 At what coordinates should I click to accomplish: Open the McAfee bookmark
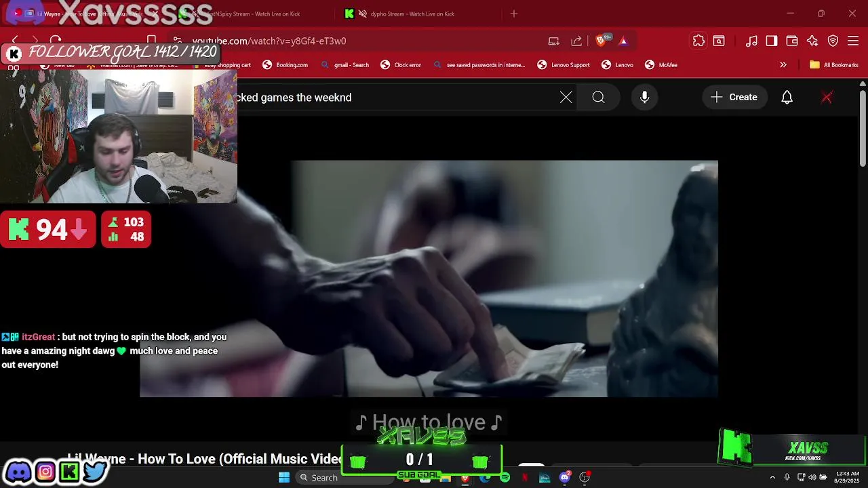click(x=661, y=65)
